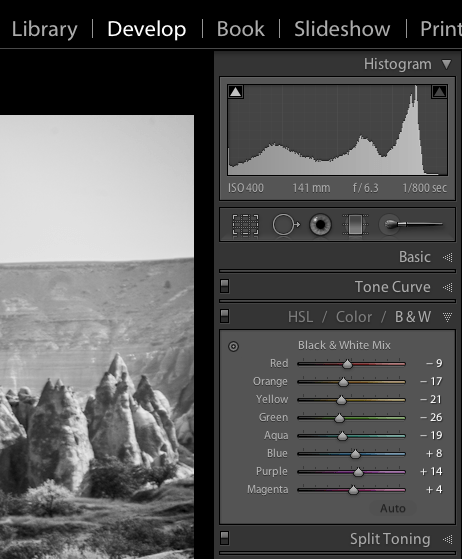
Task: Collapse the Histogram panel
Action: (447, 65)
